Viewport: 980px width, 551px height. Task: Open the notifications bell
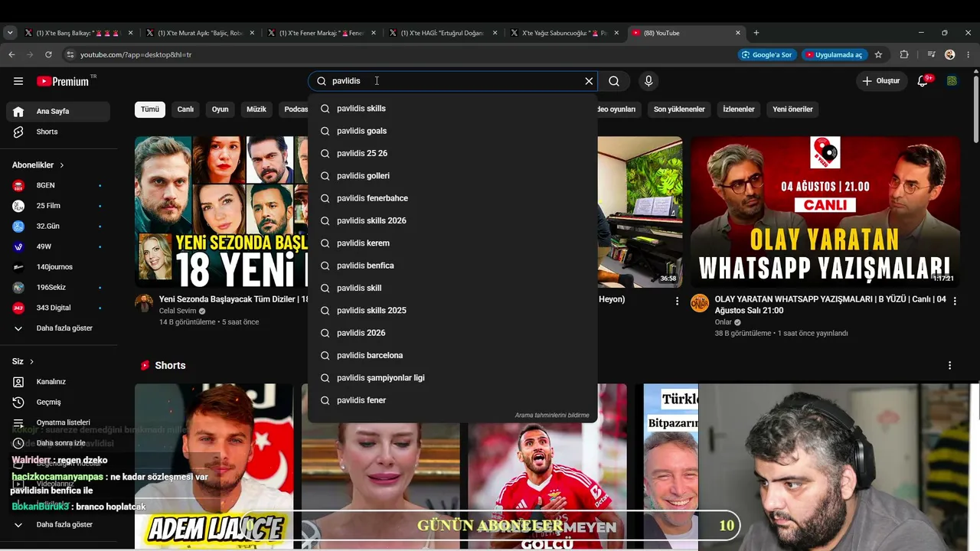pyautogui.click(x=923, y=81)
